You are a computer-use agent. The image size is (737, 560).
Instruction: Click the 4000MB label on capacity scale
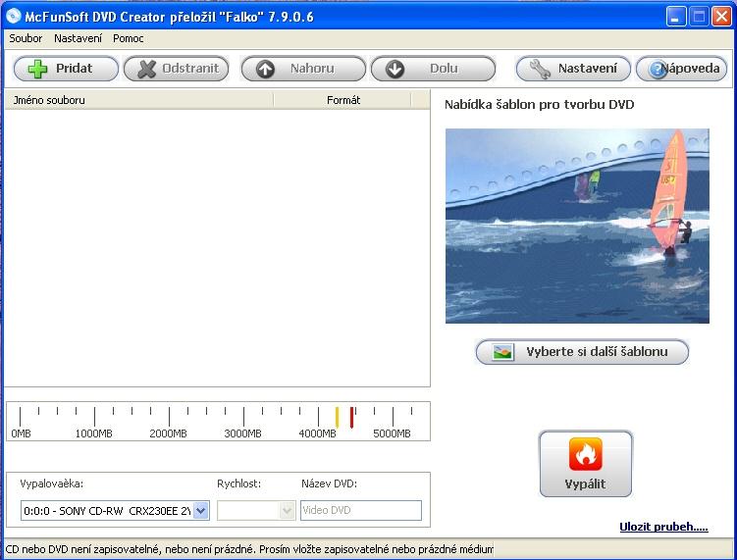pos(317,433)
